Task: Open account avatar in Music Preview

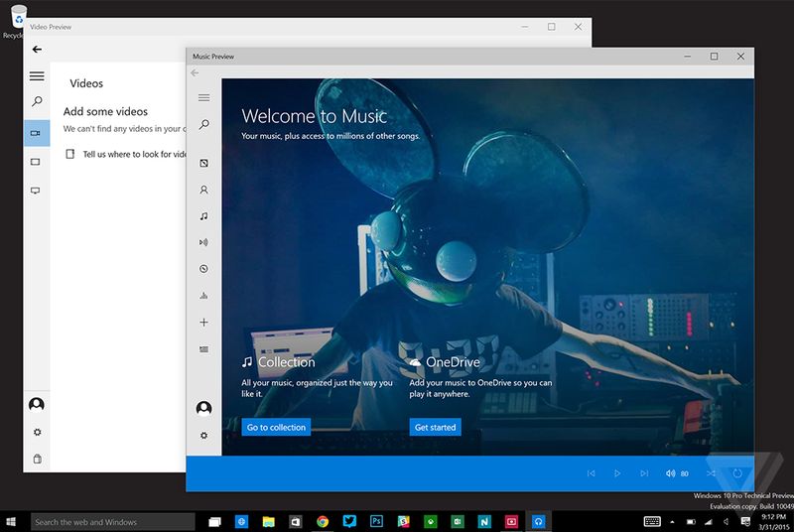Action: pos(204,408)
